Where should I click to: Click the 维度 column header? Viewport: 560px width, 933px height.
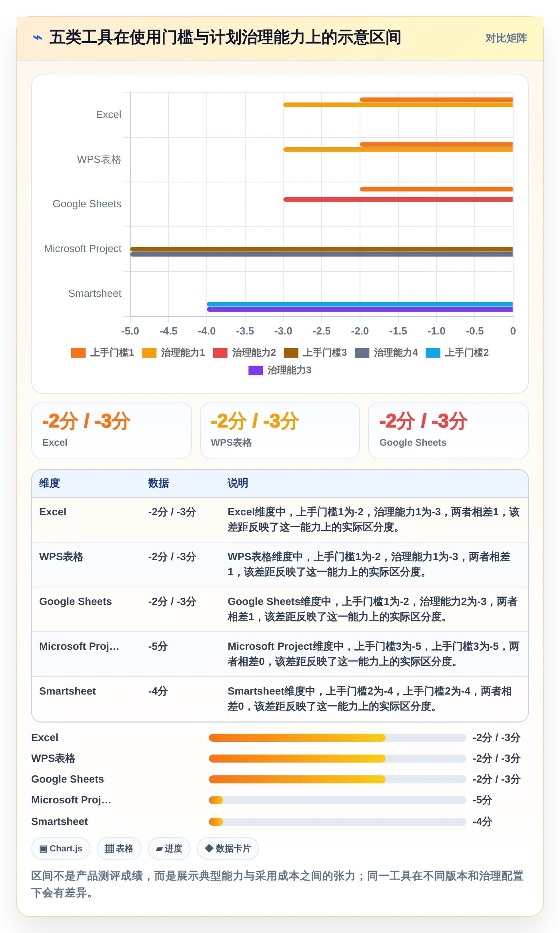pyautogui.click(x=50, y=483)
